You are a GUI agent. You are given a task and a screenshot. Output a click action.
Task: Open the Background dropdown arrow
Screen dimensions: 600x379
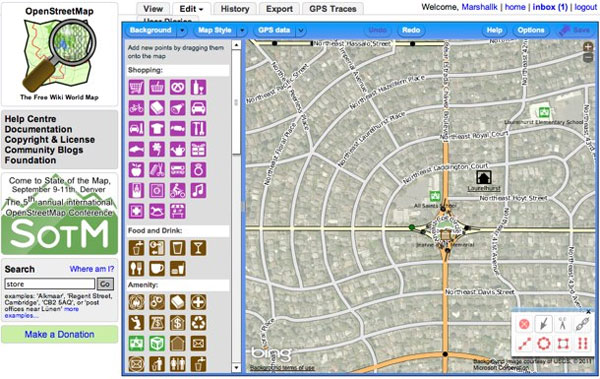click(182, 30)
